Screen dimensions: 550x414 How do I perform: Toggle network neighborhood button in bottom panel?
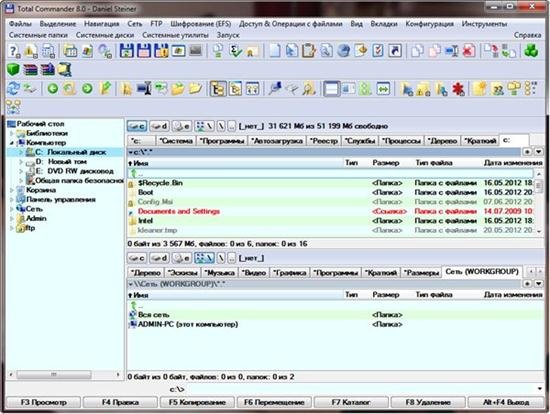click(204, 258)
